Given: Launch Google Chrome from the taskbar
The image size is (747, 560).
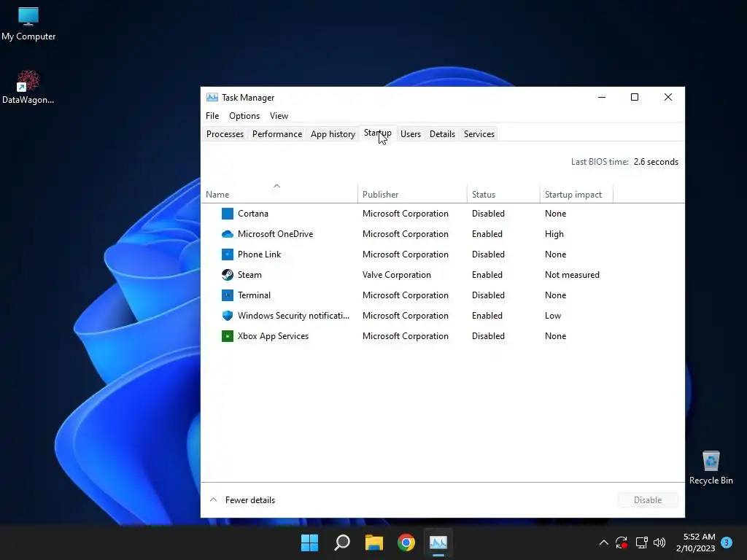Looking at the screenshot, I should point(406,542).
